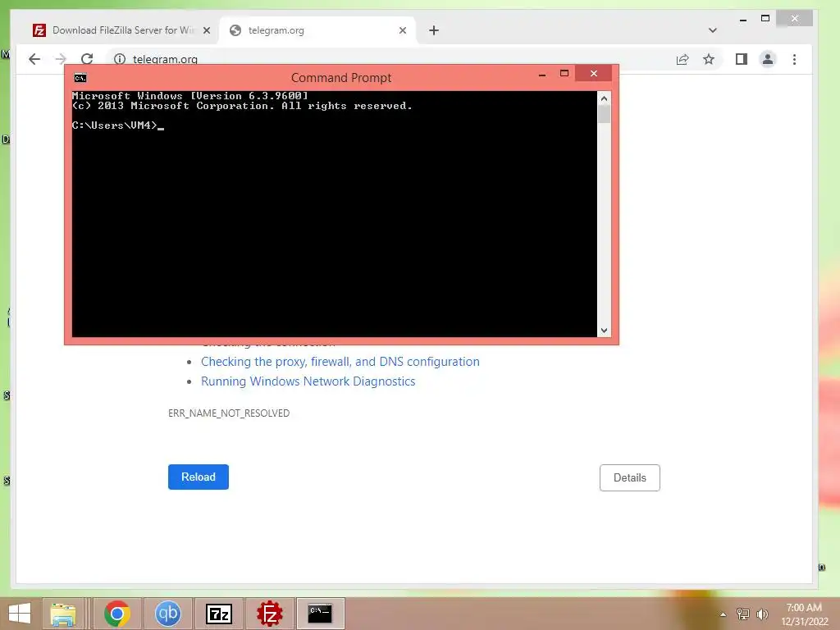Image resolution: width=840 pixels, height=630 pixels.
Task: Minimize the Command Prompt window
Action: pyautogui.click(x=542, y=74)
